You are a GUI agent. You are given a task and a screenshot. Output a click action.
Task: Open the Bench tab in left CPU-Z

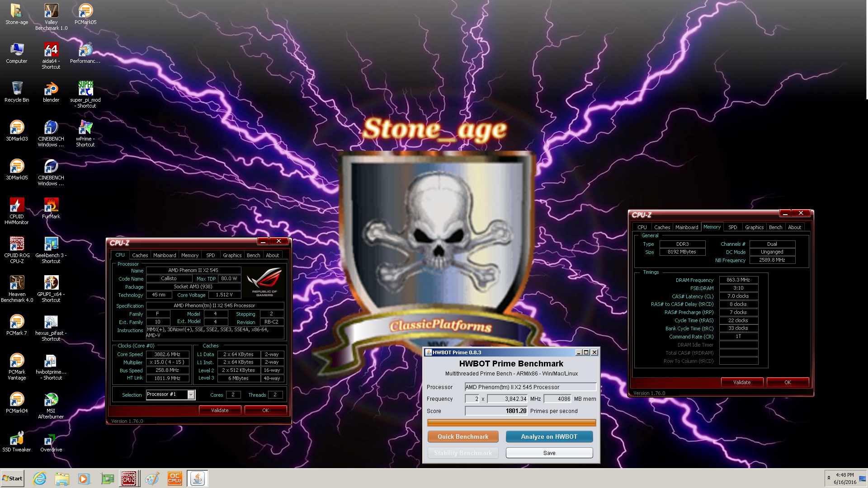[253, 255]
